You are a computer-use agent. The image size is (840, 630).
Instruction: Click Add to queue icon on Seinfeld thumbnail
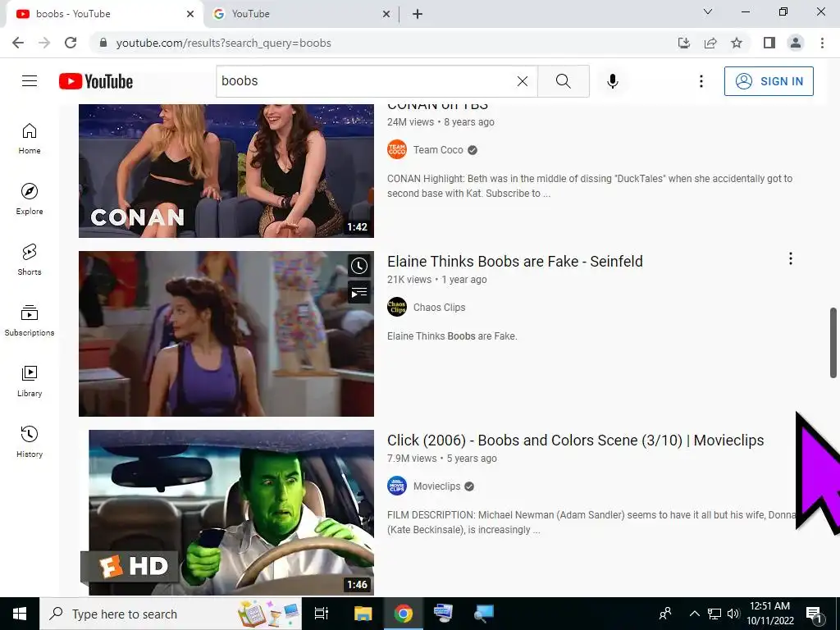[x=359, y=293]
